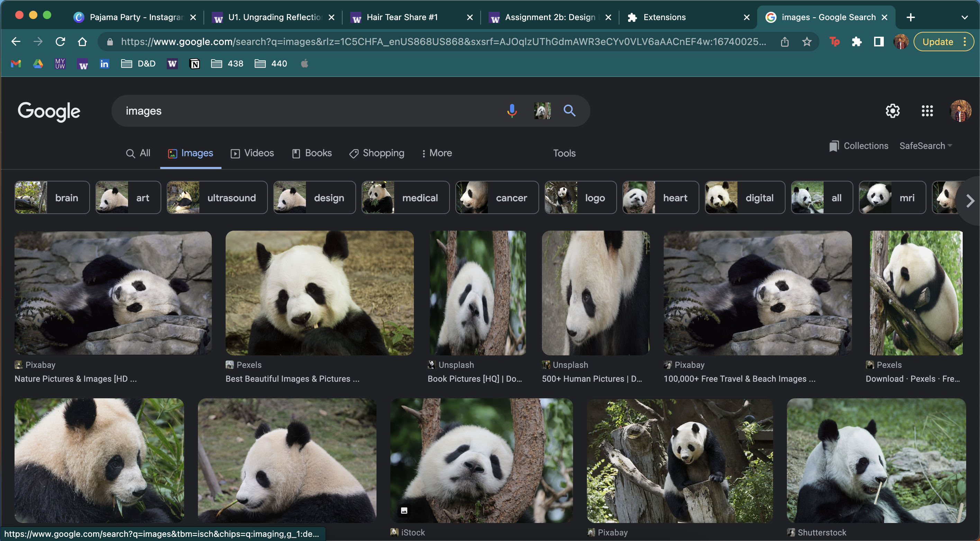Open Best Beautiful Images Pexels link
The image size is (980, 541).
[x=292, y=379]
